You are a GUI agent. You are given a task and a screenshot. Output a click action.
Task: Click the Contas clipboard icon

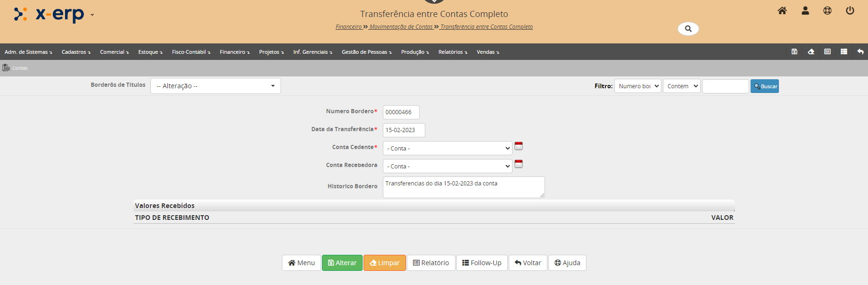coord(6,68)
